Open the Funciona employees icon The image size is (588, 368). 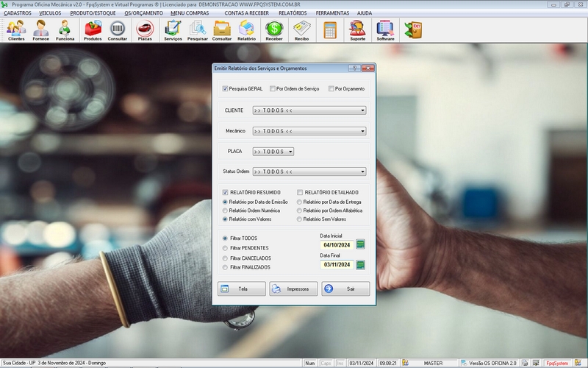(65, 30)
